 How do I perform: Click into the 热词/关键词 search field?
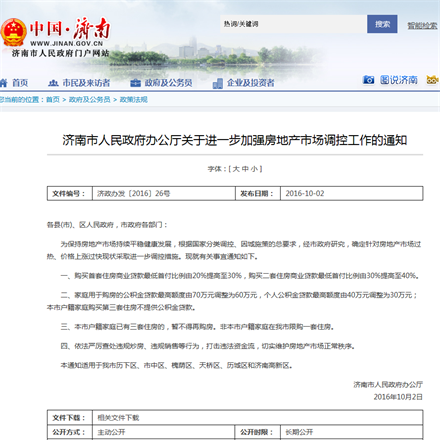tap(293, 24)
